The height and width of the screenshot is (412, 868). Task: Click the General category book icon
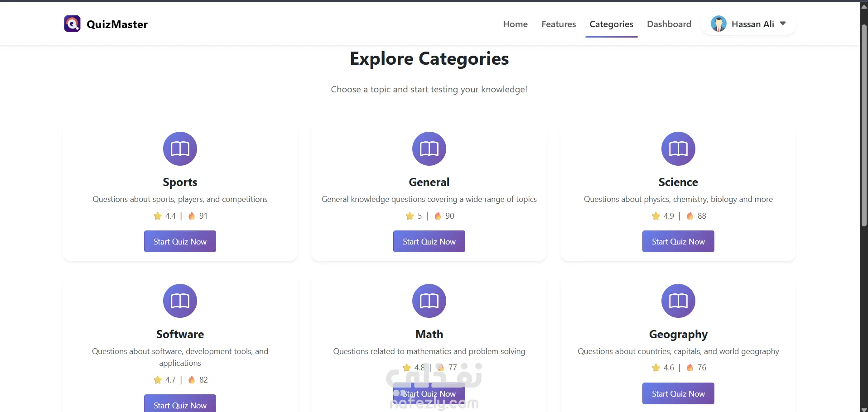click(429, 149)
